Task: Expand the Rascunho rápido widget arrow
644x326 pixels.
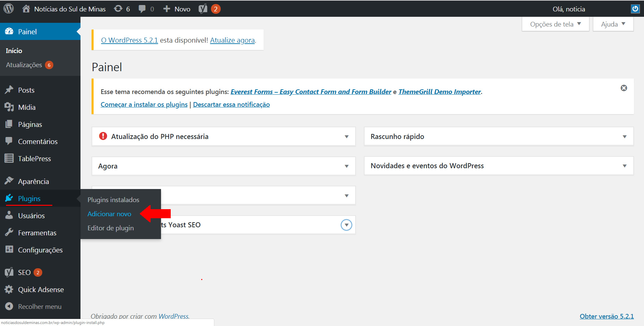Action: [x=625, y=137]
